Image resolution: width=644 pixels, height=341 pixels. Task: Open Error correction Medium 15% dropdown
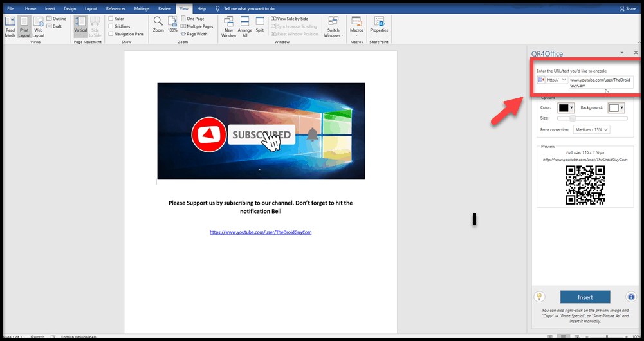coord(592,129)
